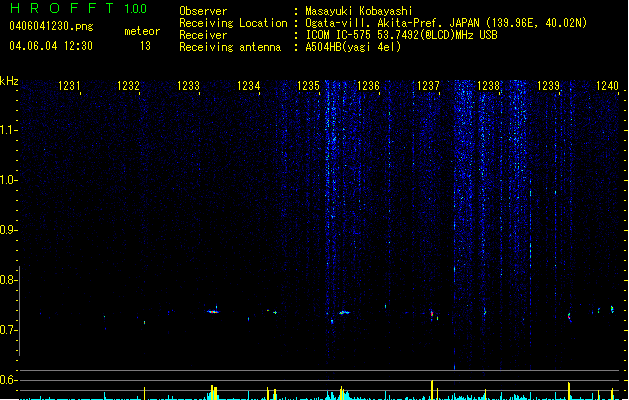This screenshot has height=400, width=629.
Task: Click time marker 1239
Action: [548, 86]
